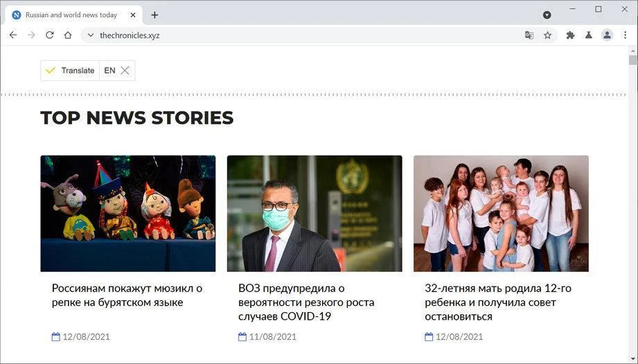Open the browser home page
Screen dimensions: 638x364
coord(68,35)
